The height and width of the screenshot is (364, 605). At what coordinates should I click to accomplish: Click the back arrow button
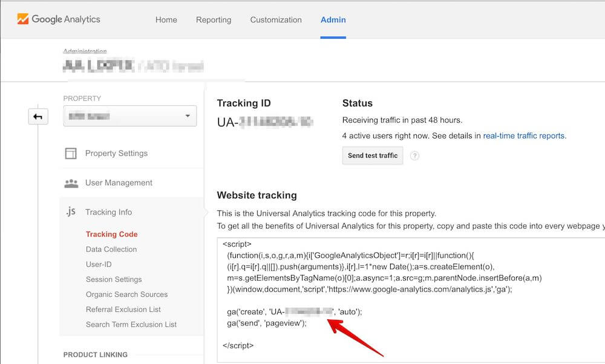(x=38, y=117)
